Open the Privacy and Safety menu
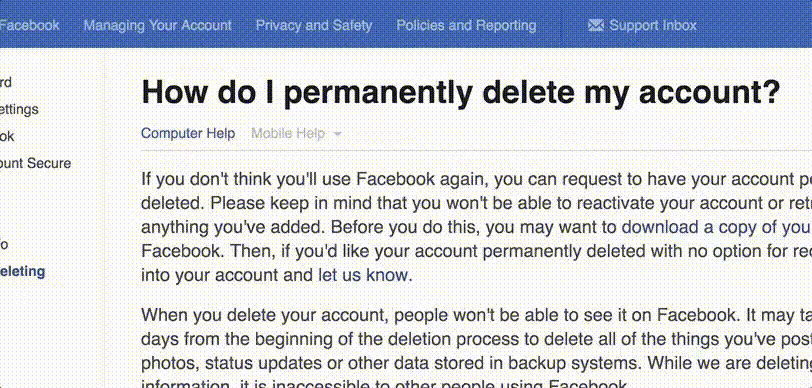812x388 pixels. point(314,25)
